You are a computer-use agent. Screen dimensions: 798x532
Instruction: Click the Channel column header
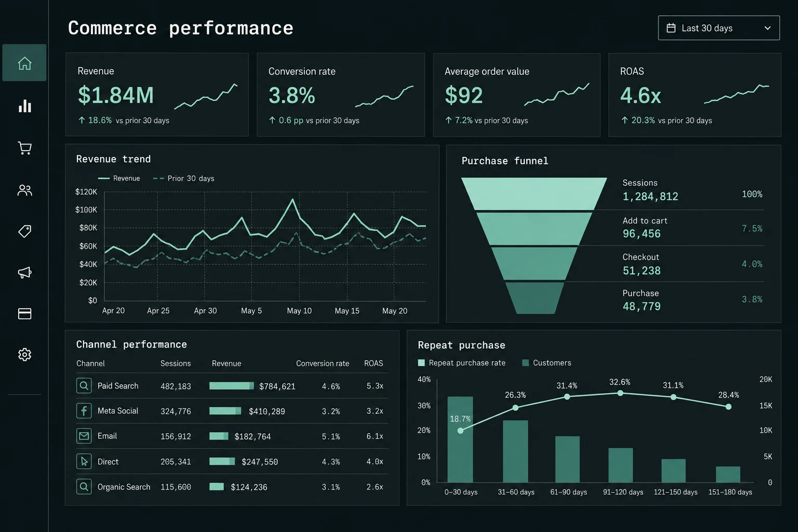tap(90, 364)
